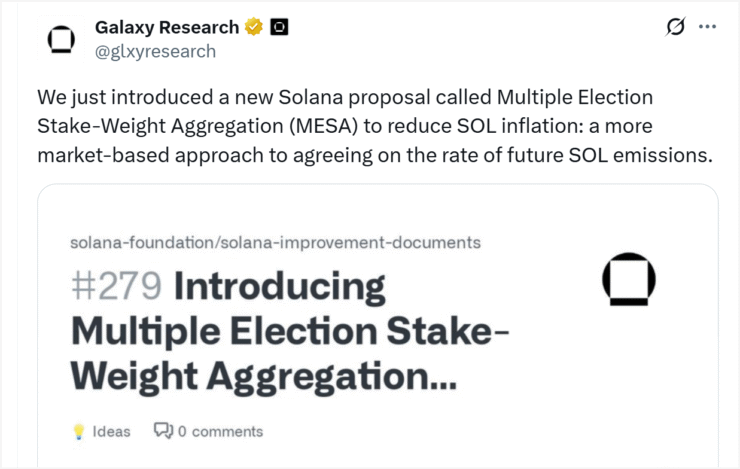The width and height of the screenshot is (740, 469).
Task: Open "Introducing Multiple Election Stake-Weight Aggregation" title
Action: (289, 331)
